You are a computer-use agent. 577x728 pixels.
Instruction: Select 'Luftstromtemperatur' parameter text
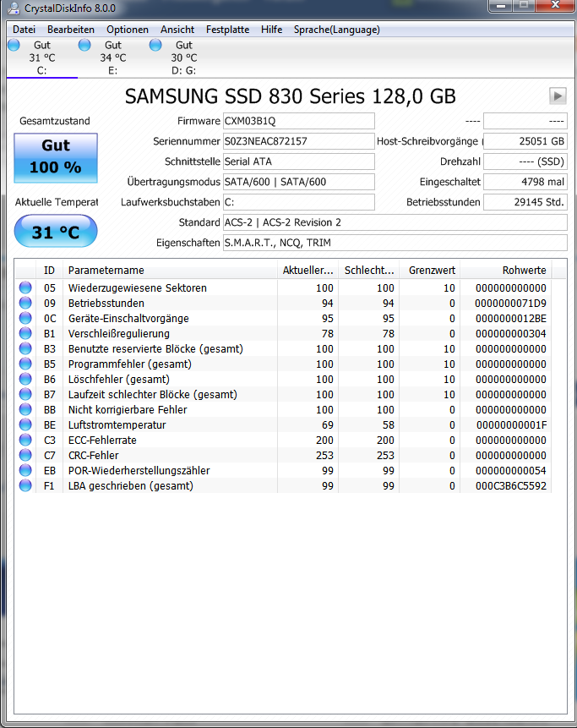pyautogui.click(x=117, y=424)
